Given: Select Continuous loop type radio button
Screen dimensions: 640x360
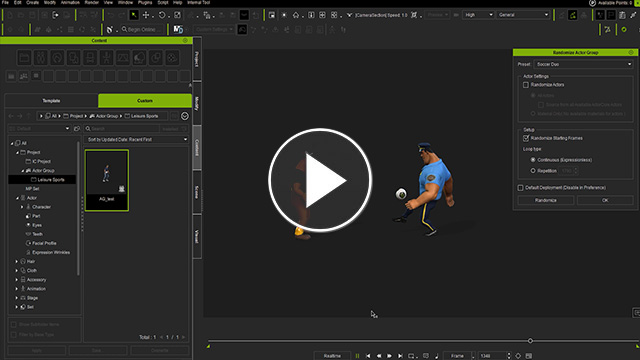Looking at the screenshot, I should [x=533, y=160].
